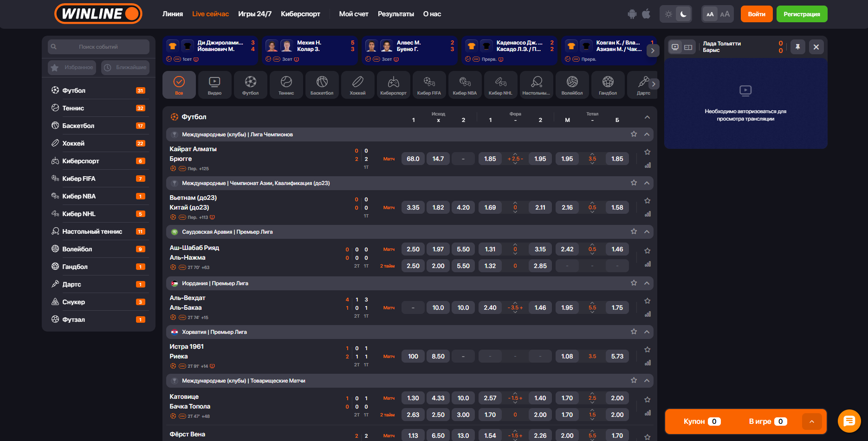Click the Войти login button
The image size is (868, 441).
click(756, 14)
